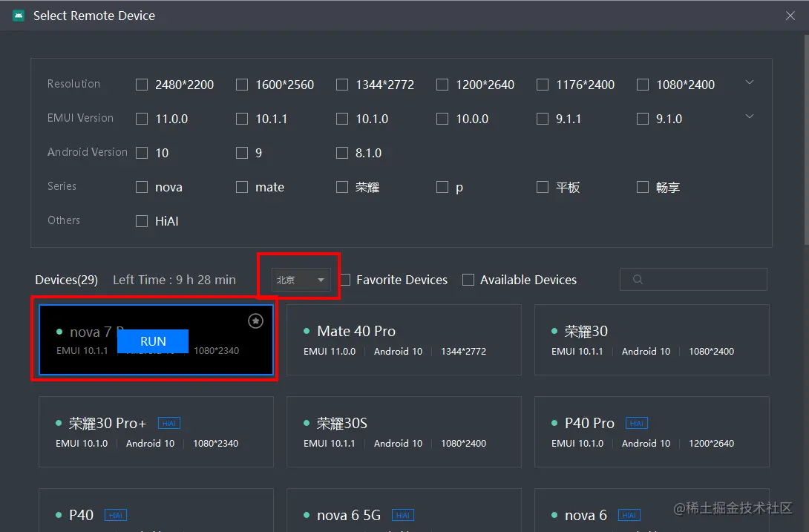The width and height of the screenshot is (809, 532).
Task: Select the nova 6 device card
Action: [652, 510]
